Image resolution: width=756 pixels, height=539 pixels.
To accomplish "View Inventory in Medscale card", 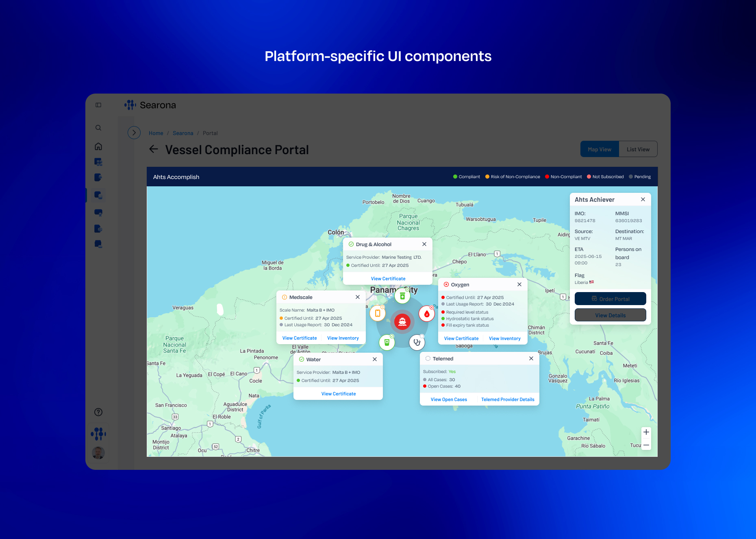I will tap(343, 338).
